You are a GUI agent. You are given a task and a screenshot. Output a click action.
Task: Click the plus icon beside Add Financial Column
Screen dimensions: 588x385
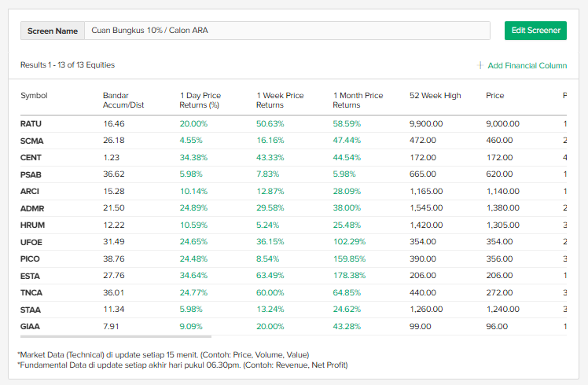[x=480, y=65]
